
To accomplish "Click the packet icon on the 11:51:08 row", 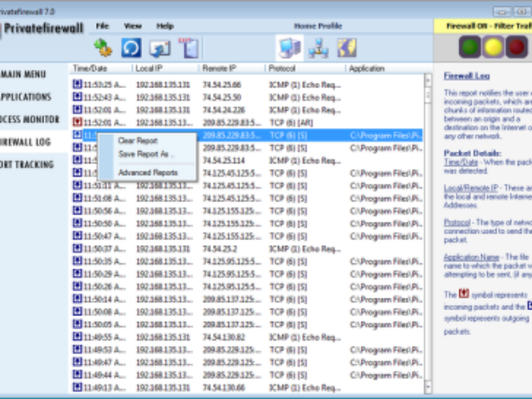I will pos(78,197).
